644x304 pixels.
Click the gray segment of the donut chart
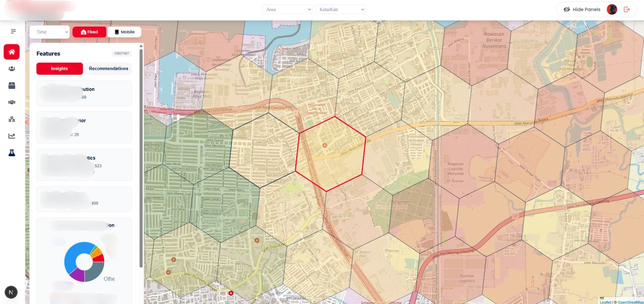click(95, 273)
